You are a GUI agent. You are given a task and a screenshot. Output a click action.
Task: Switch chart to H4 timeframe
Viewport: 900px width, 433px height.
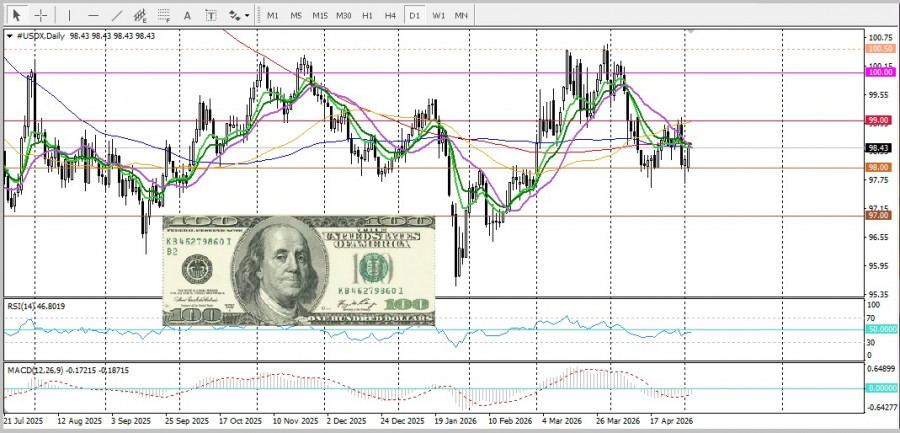pos(390,16)
